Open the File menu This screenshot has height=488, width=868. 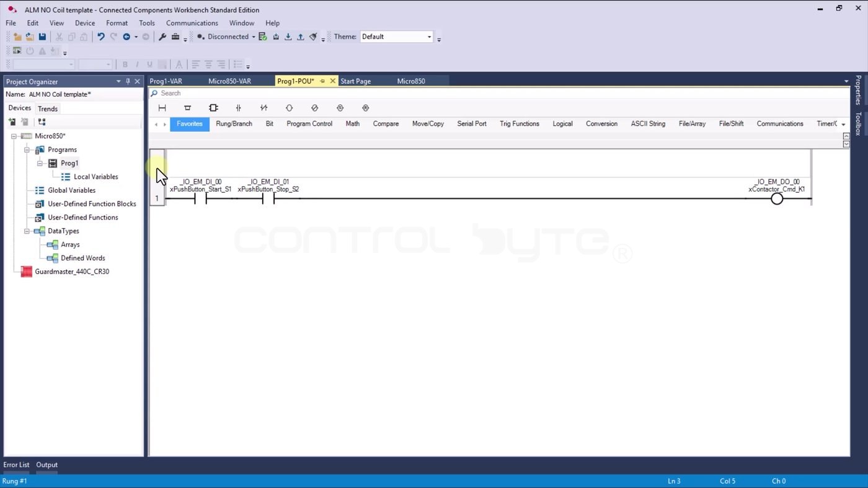(x=11, y=23)
